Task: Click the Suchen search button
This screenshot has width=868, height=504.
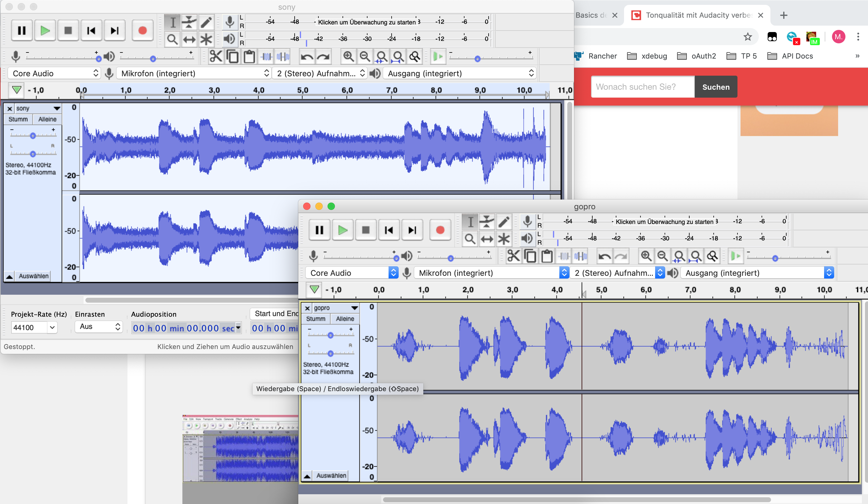Action: [x=716, y=87]
